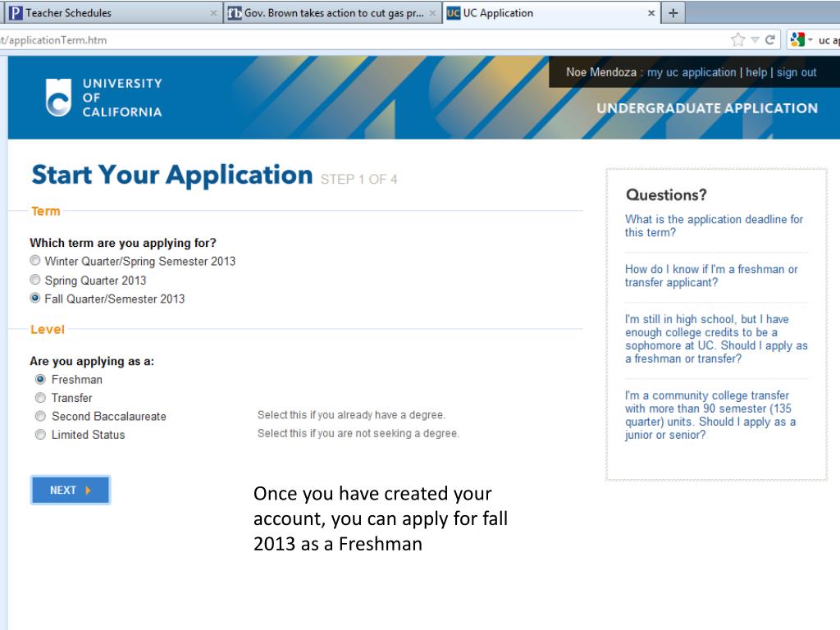
Task: Click the University of California logo
Action: coord(104,98)
